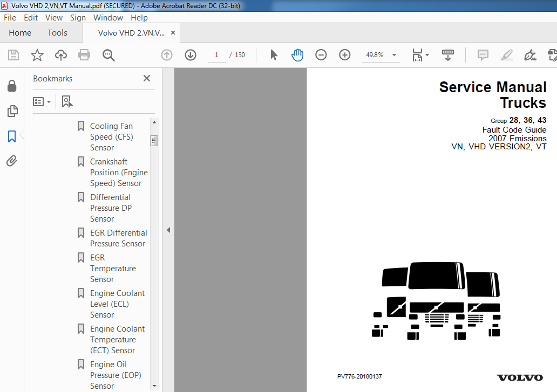Click bookmarks scrollbar down arrow
This screenshot has height=392, width=557.
coord(154,386)
